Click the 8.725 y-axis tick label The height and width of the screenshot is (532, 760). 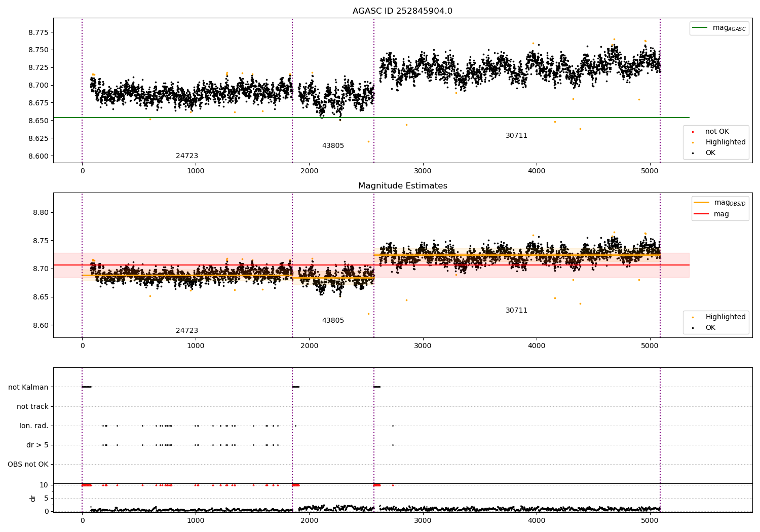click(39, 68)
